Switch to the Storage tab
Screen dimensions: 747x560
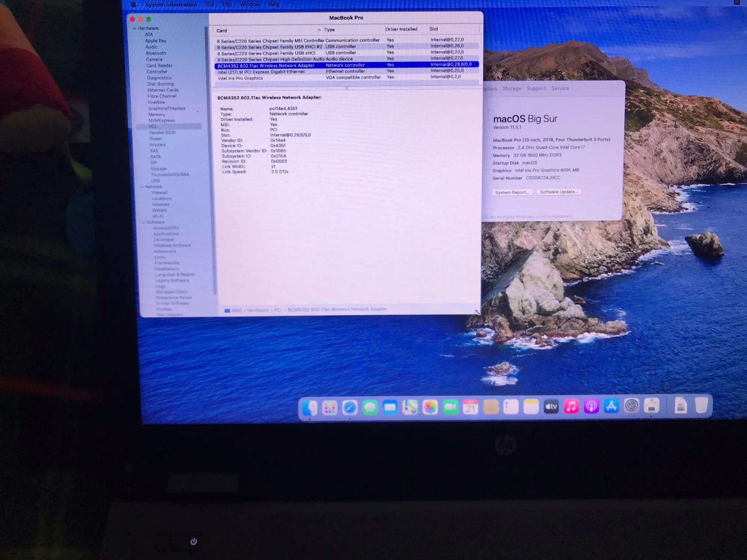pos(511,88)
